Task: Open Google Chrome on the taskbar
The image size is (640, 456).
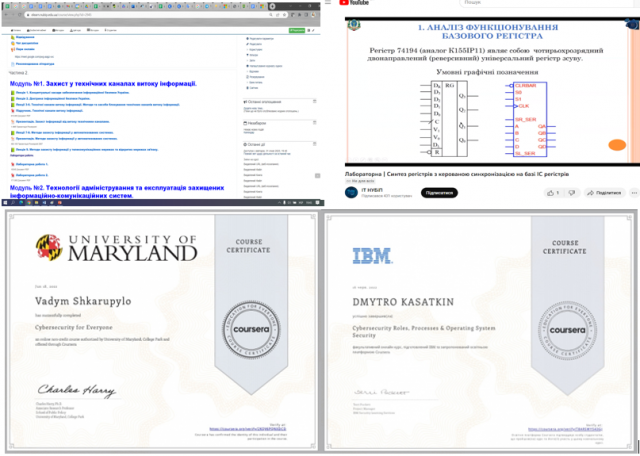Action: pyautogui.click(x=29, y=202)
